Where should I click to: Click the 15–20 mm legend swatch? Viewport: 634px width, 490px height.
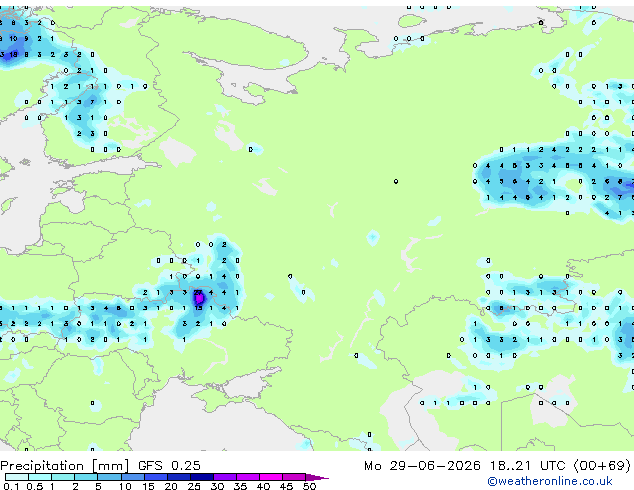[155, 477]
